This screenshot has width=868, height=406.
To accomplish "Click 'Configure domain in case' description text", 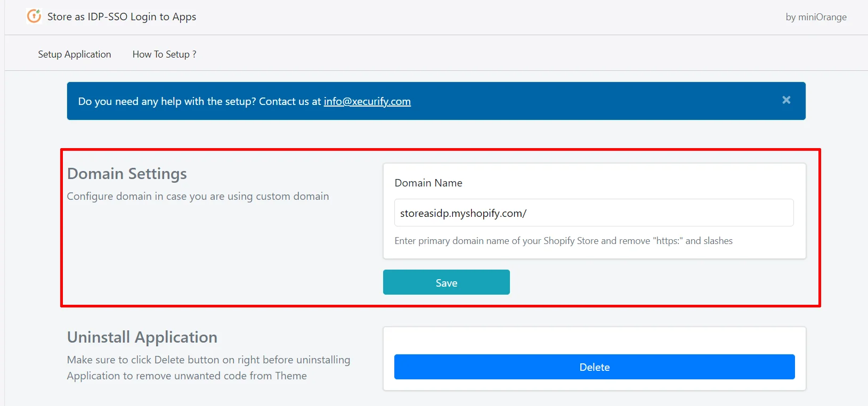I will [x=198, y=196].
